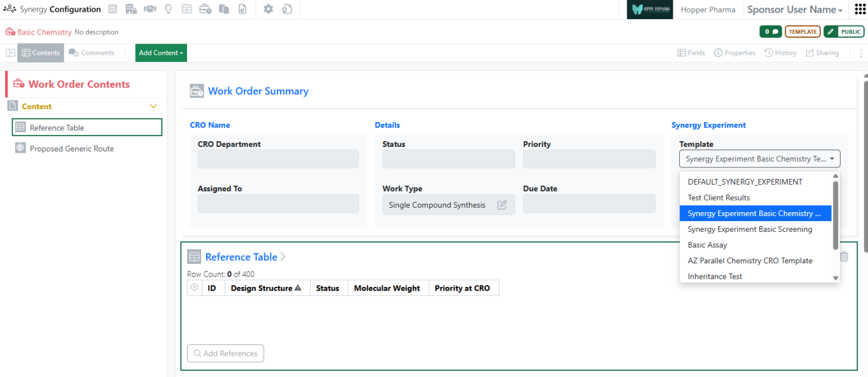Click the clipboard paste icon in toolbar
Viewport: 868px width, 377px height.
point(224,10)
